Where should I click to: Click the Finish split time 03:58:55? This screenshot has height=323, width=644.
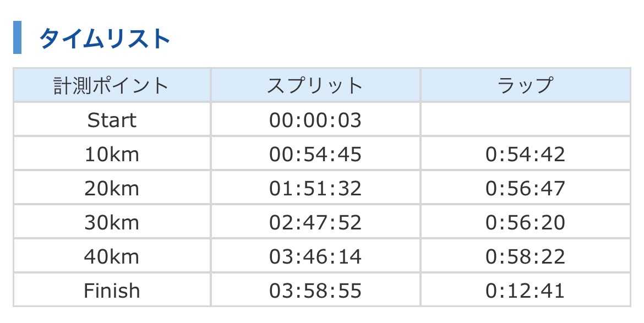(315, 291)
